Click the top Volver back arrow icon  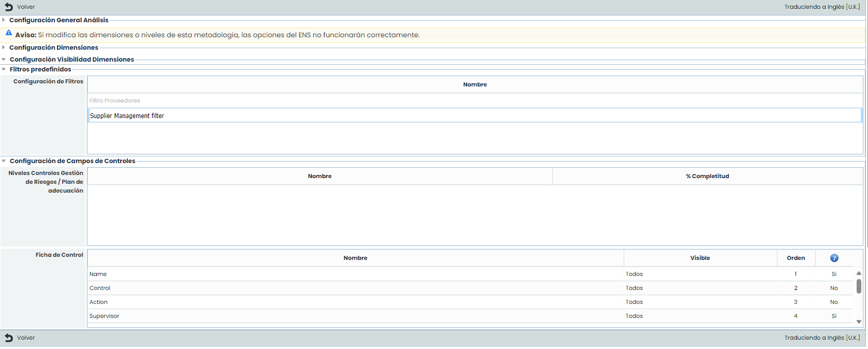(9, 7)
